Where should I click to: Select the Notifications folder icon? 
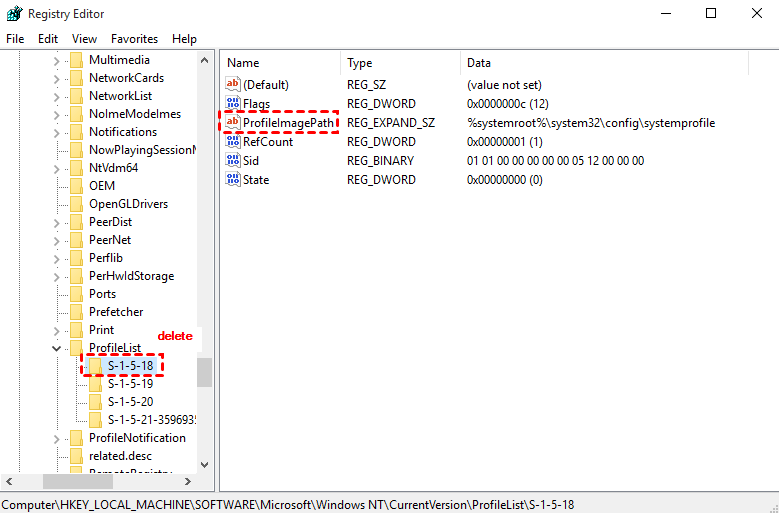coord(77,132)
